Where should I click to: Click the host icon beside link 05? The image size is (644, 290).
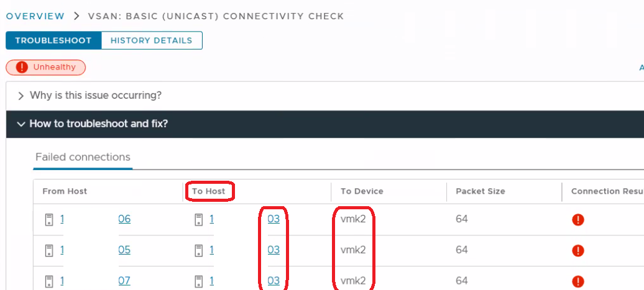pyautogui.click(x=49, y=250)
